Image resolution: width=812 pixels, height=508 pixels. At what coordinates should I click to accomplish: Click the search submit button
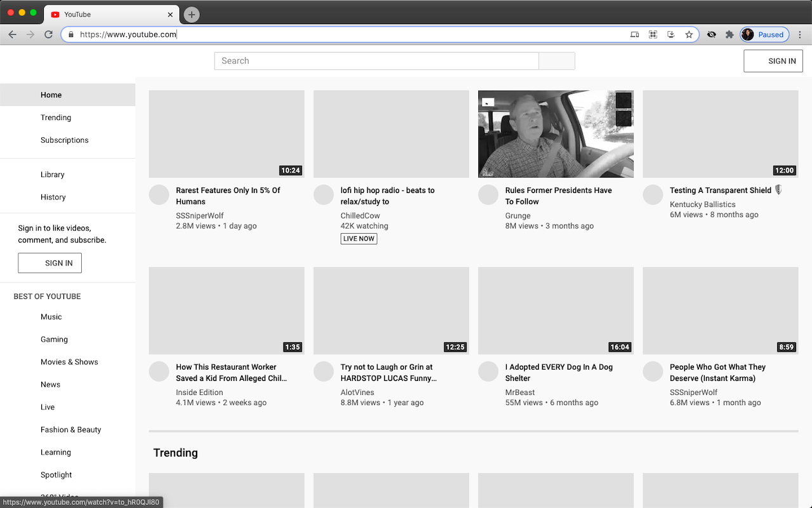click(x=556, y=61)
